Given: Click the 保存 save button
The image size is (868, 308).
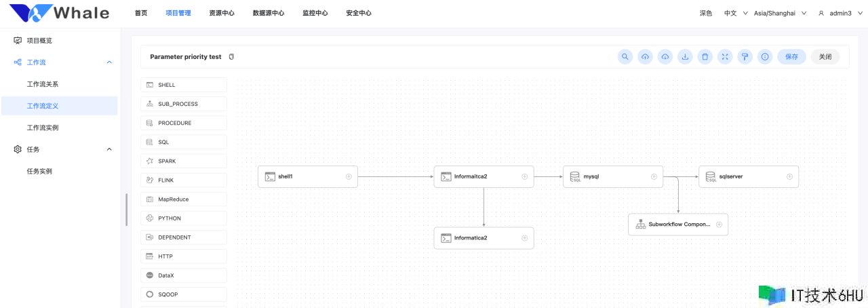Looking at the screenshot, I should click(791, 57).
